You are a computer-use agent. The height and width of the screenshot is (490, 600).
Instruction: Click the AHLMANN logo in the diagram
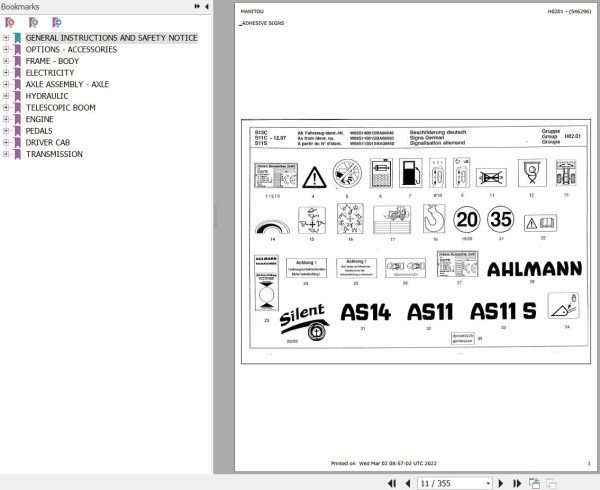534,269
